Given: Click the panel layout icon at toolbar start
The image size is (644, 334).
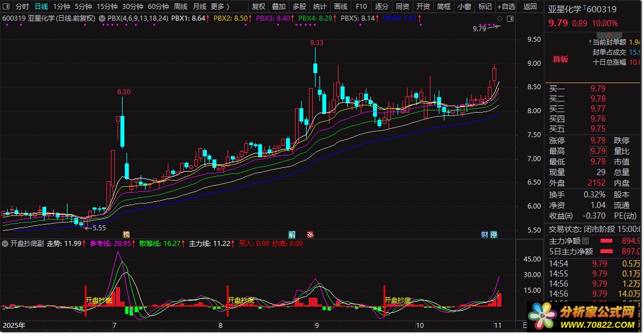Looking at the screenshot, I should click(6, 7).
